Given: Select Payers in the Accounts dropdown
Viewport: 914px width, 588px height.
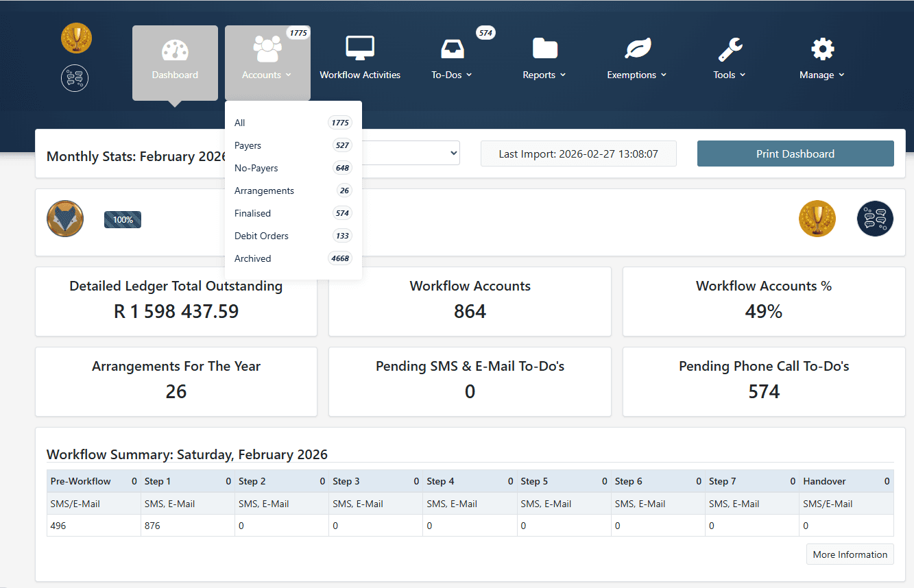Looking at the screenshot, I should (293, 145).
